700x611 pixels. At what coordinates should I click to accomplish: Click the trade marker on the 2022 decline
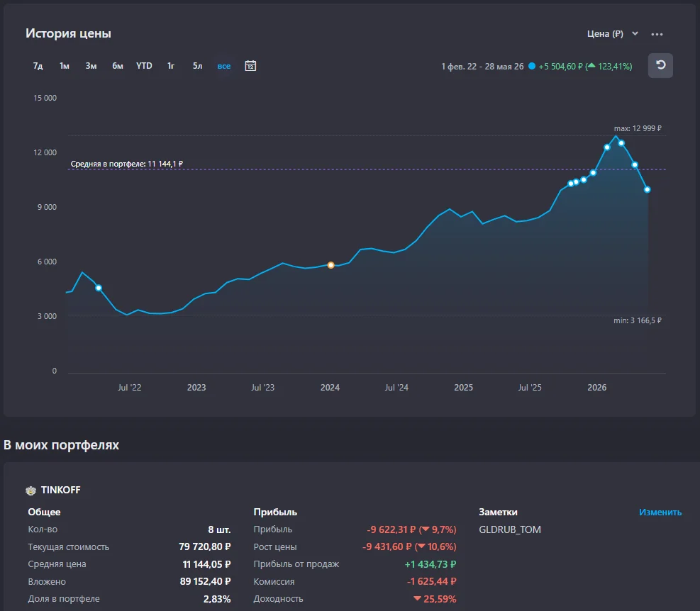pyautogui.click(x=99, y=288)
